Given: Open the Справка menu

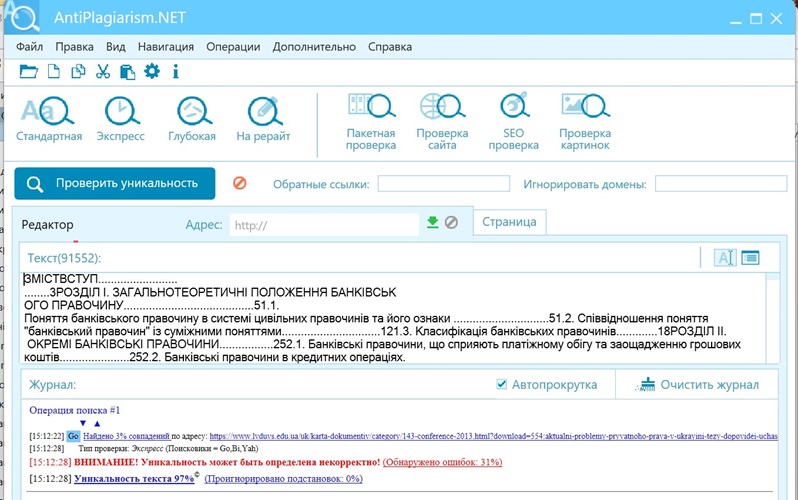Looking at the screenshot, I should [x=390, y=47].
